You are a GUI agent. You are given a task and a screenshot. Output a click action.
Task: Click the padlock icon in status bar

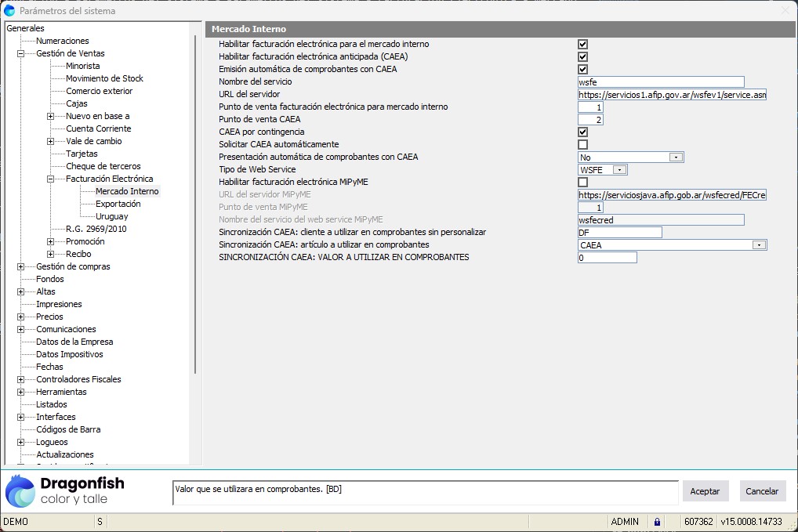657,522
